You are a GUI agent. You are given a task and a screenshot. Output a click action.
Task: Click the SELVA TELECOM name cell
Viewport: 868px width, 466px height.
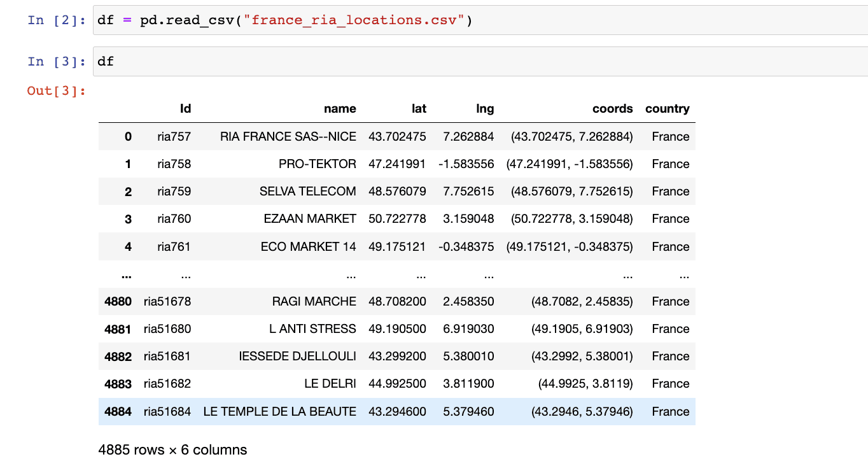(x=307, y=192)
